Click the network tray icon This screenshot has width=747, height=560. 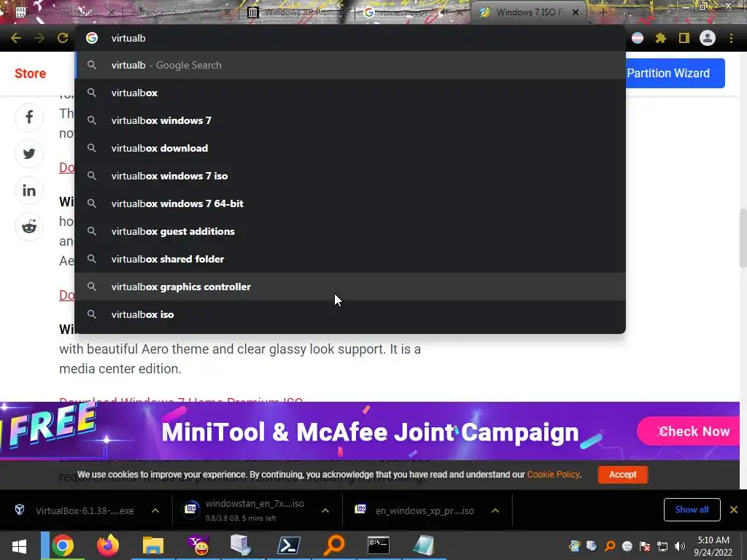[x=662, y=546]
